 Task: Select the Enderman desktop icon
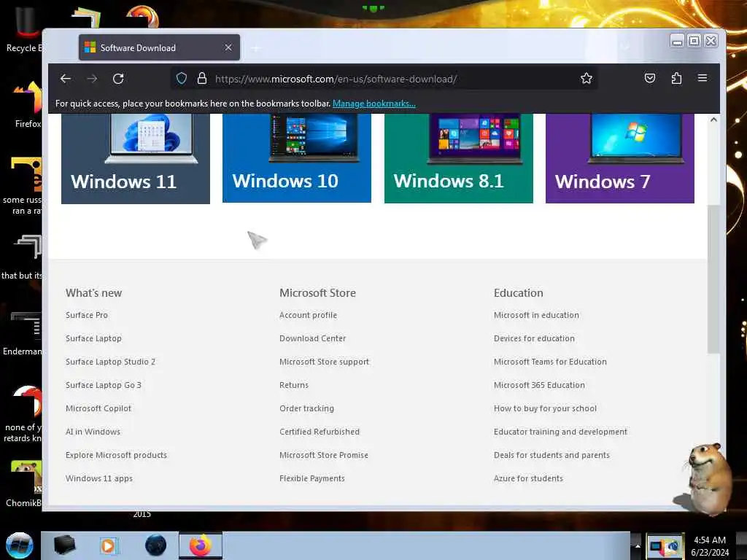click(23, 332)
